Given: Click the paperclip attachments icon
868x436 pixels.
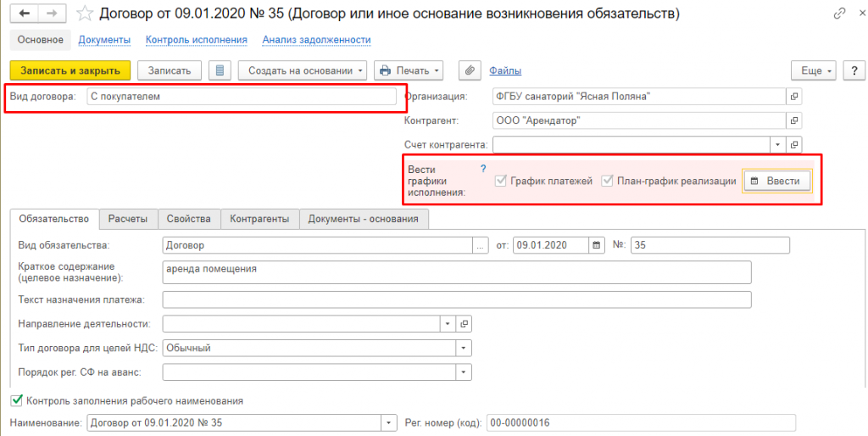Looking at the screenshot, I should click(470, 70).
